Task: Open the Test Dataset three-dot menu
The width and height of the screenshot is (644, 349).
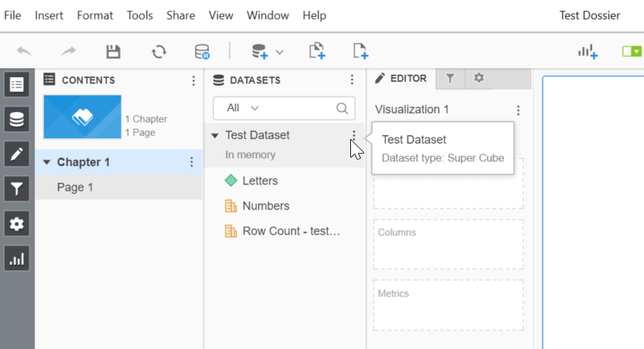Action: coord(353,136)
